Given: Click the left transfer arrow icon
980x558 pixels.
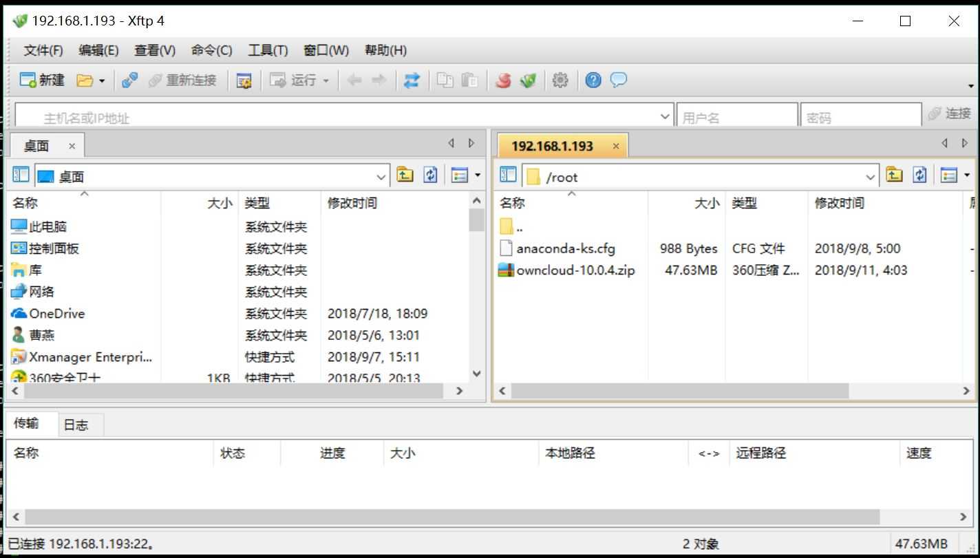Looking at the screenshot, I should tap(354, 81).
